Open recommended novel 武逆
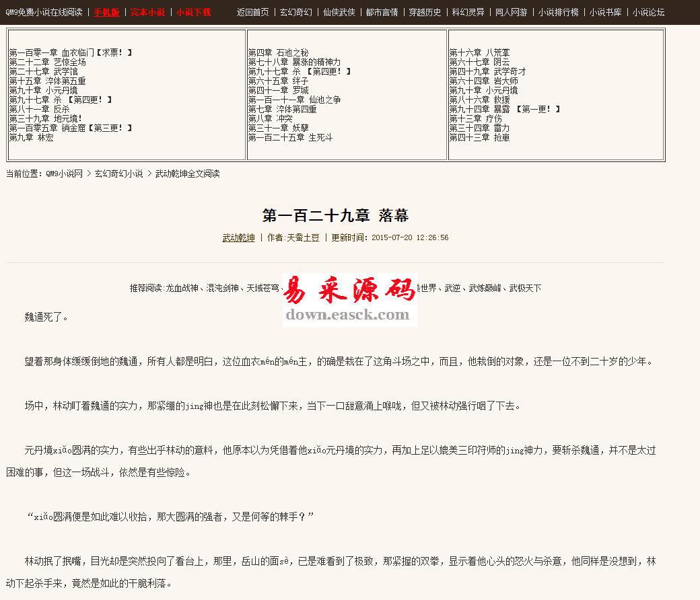The image size is (700, 600). (x=453, y=288)
